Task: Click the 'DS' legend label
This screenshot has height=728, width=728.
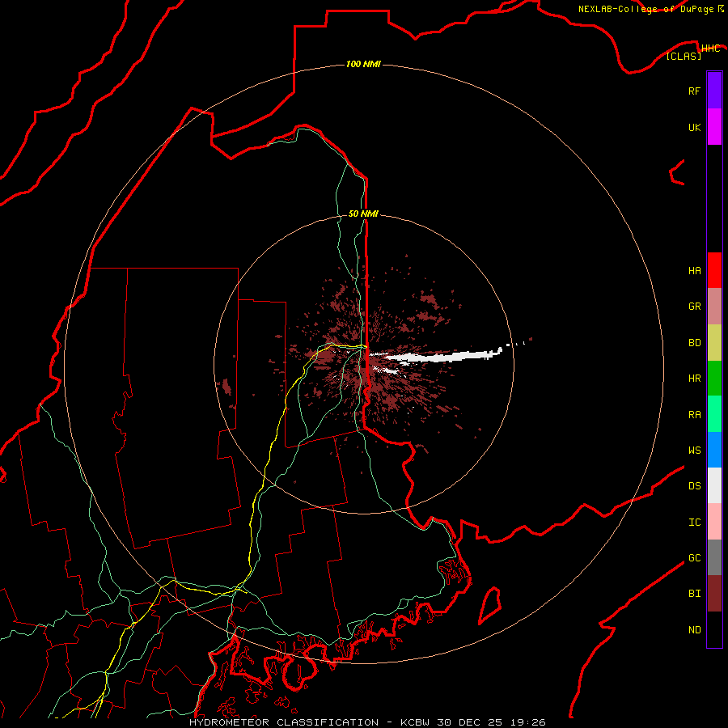Action: coord(694,486)
